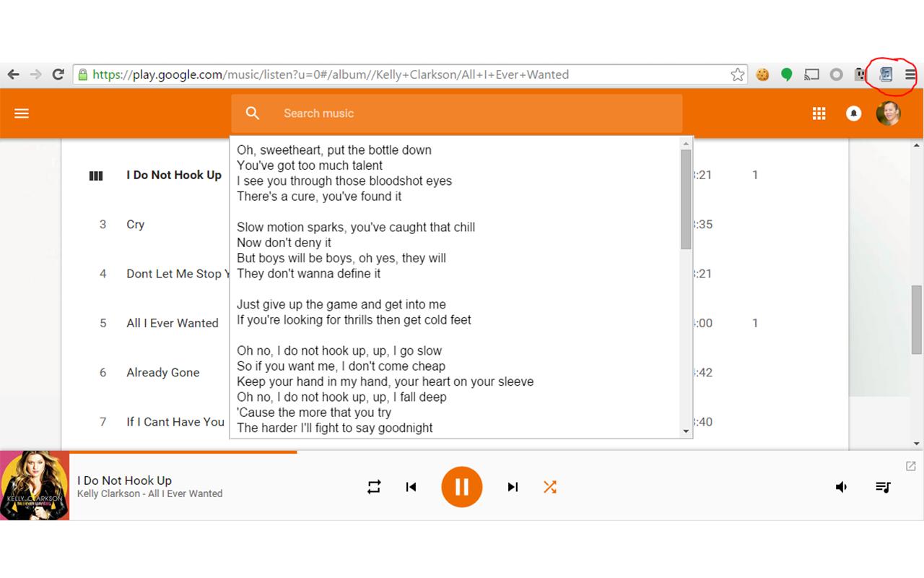Toggle repeat mode
This screenshot has height=578, width=924.
pyautogui.click(x=374, y=487)
